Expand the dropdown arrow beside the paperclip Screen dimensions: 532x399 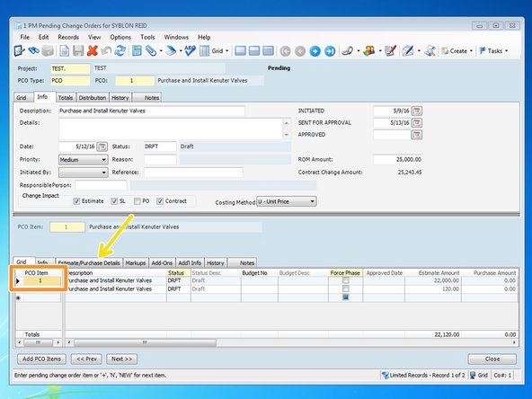pos(161,51)
